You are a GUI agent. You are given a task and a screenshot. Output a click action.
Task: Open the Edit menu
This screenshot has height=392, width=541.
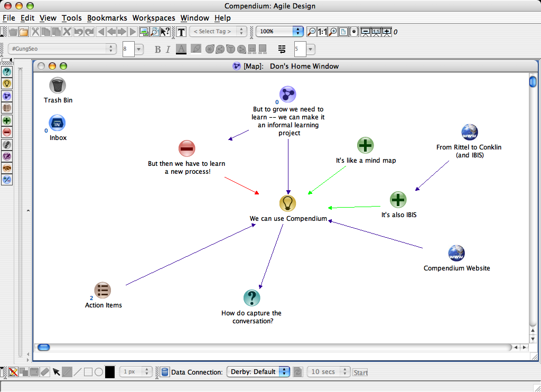[27, 18]
